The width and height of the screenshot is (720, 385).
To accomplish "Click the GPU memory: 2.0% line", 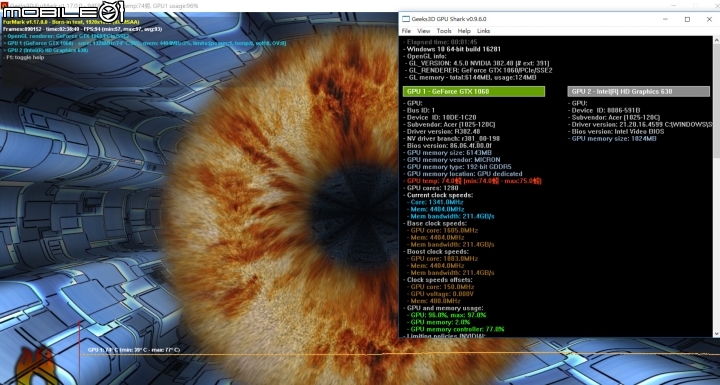I will (439, 322).
